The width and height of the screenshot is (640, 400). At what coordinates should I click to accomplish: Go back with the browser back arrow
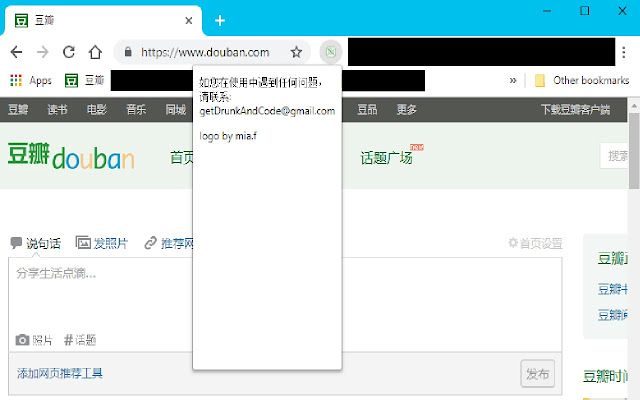(x=16, y=52)
